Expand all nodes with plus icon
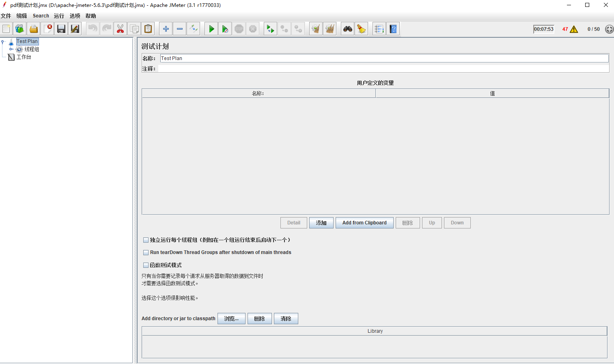614x364 pixels. click(x=166, y=28)
